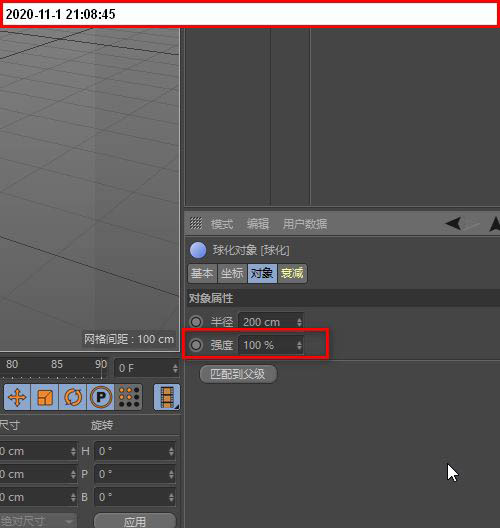500x528 pixels.
Task: Click the 尺寸 column header
Action: coord(10,425)
